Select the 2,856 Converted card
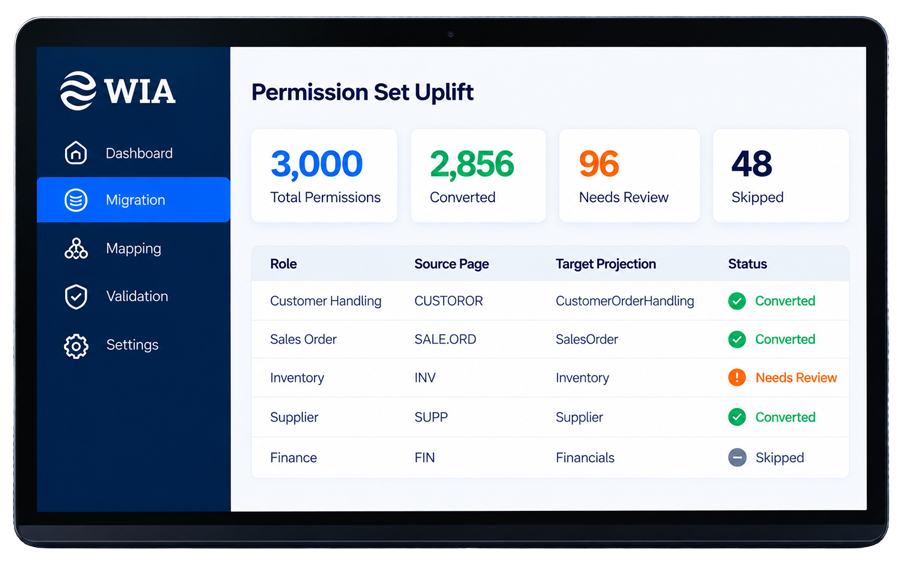The image size is (901, 564). (x=478, y=176)
